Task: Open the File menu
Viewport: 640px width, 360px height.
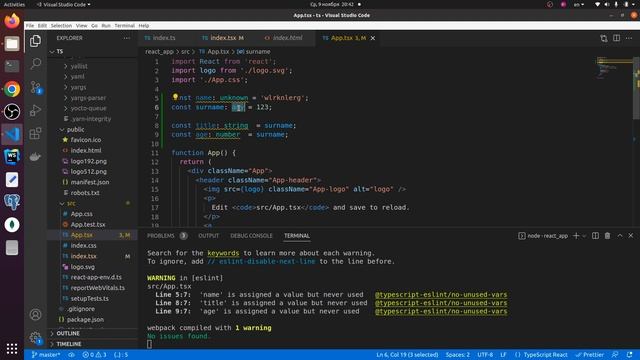Action: (30, 25)
